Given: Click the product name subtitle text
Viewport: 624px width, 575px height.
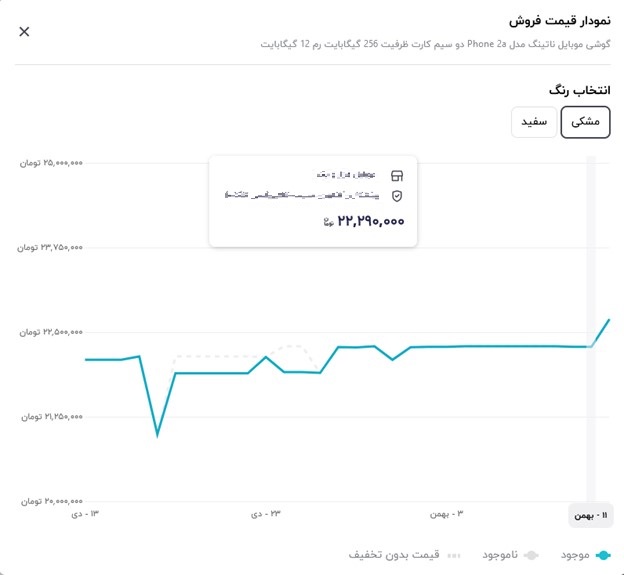Looking at the screenshot, I should [435, 44].
